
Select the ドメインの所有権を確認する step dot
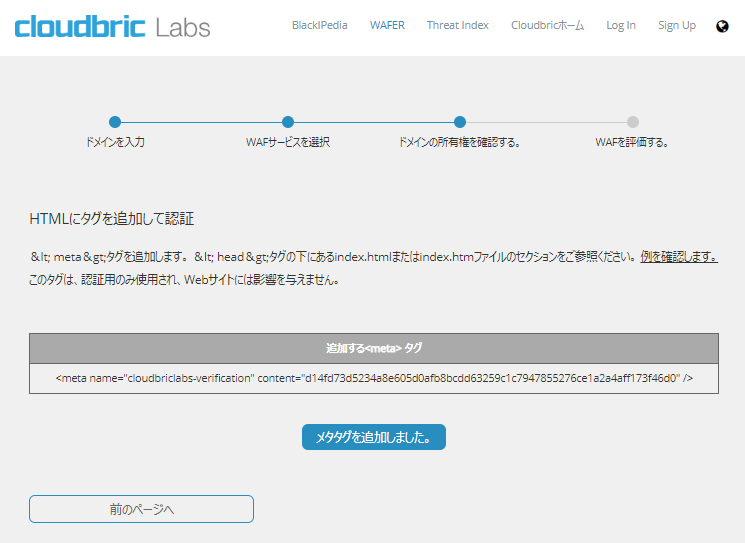pyautogui.click(x=460, y=122)
